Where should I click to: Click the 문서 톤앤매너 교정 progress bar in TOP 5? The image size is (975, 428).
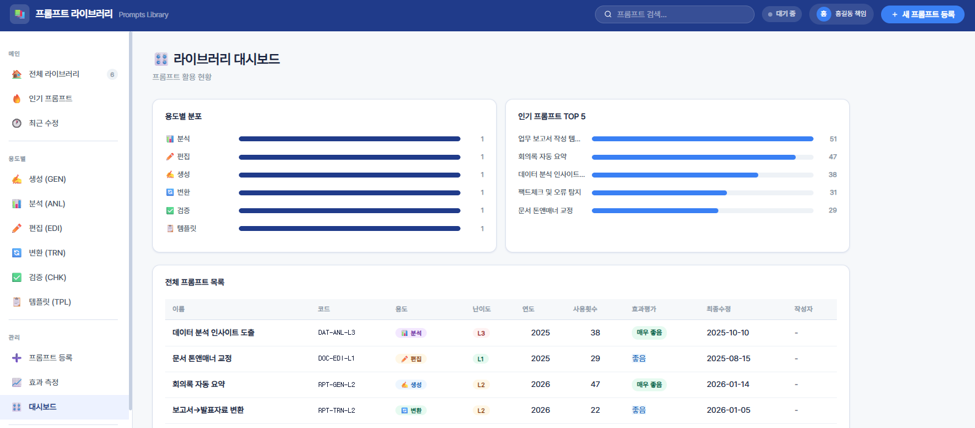coord(703,211)
